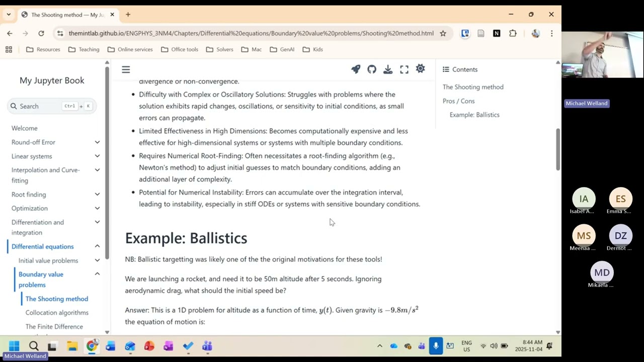Expand the Round-off Error section chevron

click(x=97, y=142)
